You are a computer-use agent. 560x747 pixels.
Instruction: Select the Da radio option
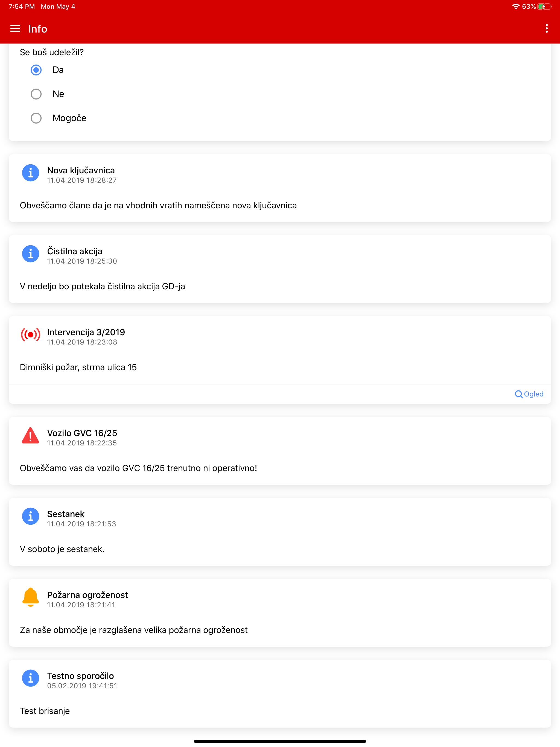click(x=36, y=70)
